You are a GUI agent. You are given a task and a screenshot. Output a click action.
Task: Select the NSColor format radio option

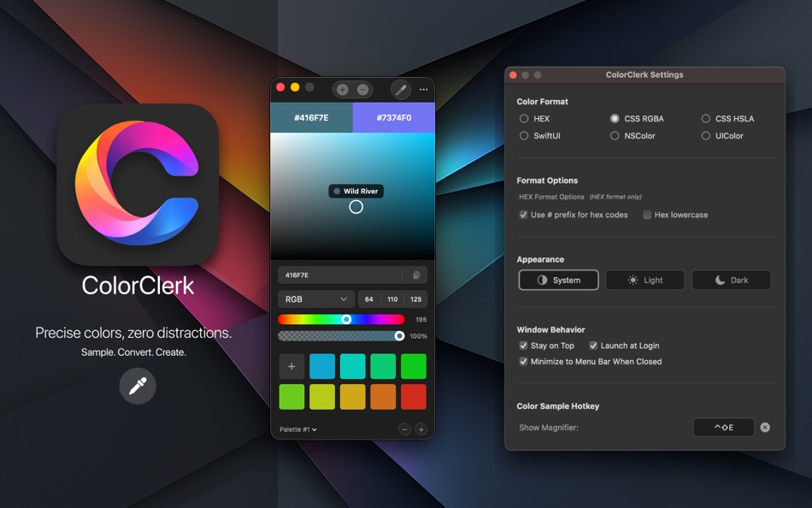click(614, 135)
